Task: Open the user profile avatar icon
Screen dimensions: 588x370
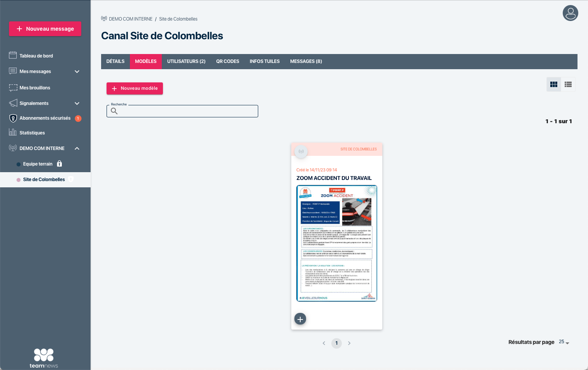Action: point(570,13)
